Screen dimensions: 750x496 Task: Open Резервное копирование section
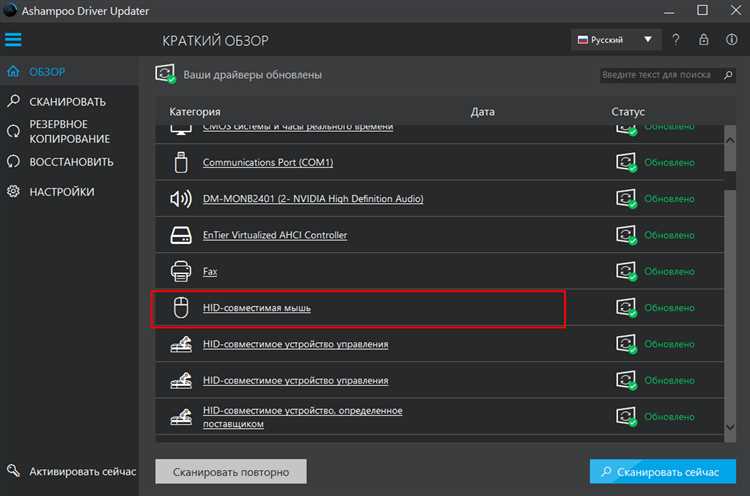point(69,132)
